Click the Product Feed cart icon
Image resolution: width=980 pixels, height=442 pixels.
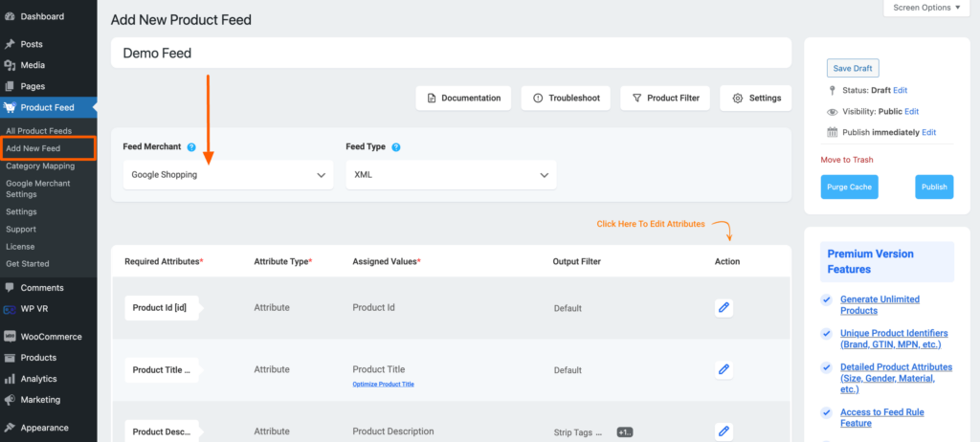click(x=10, y=107)
